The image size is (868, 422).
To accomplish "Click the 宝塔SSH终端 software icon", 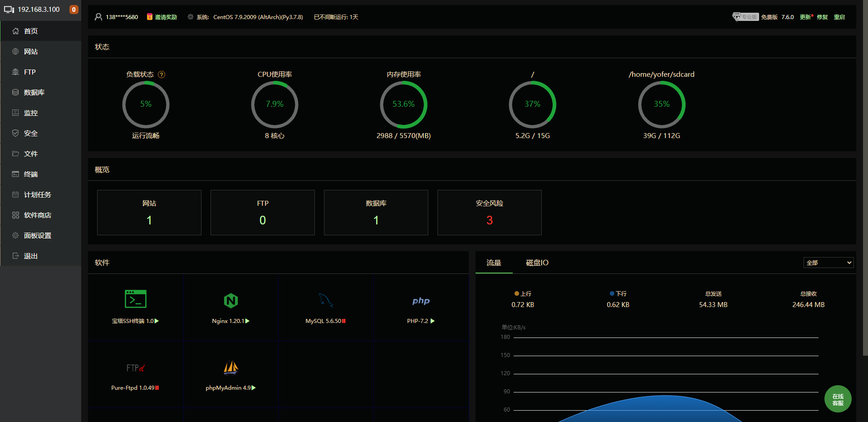I will tap(136, 299).
